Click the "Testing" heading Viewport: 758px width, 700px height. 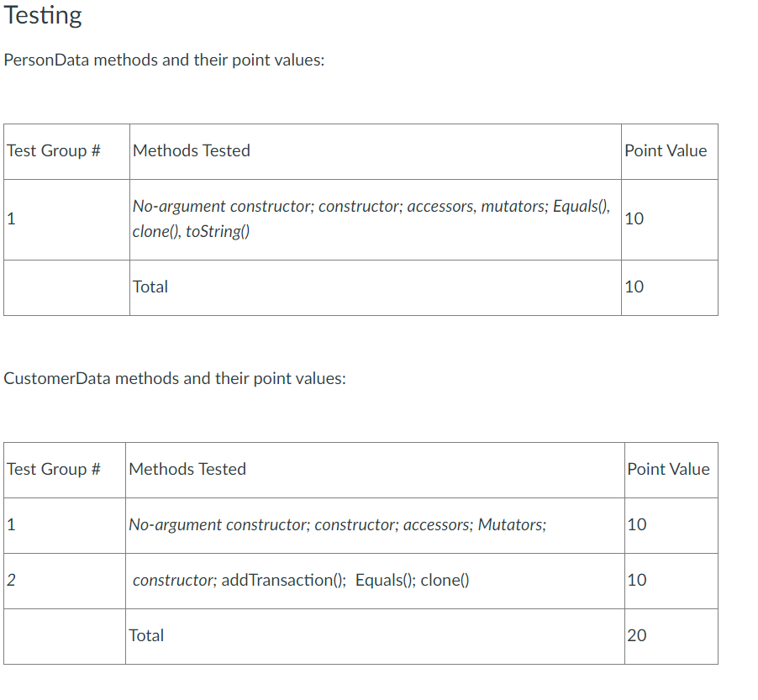[x=43, y=16]
